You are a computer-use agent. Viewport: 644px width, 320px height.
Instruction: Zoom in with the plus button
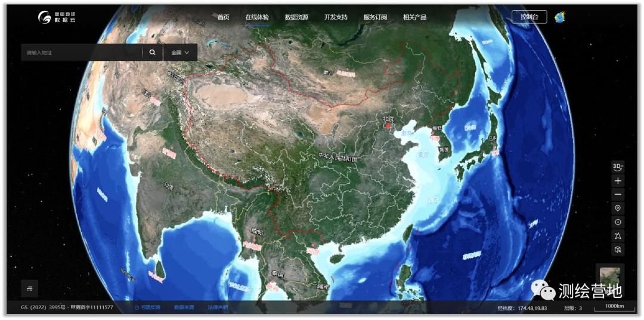click(x=618, y=180)
